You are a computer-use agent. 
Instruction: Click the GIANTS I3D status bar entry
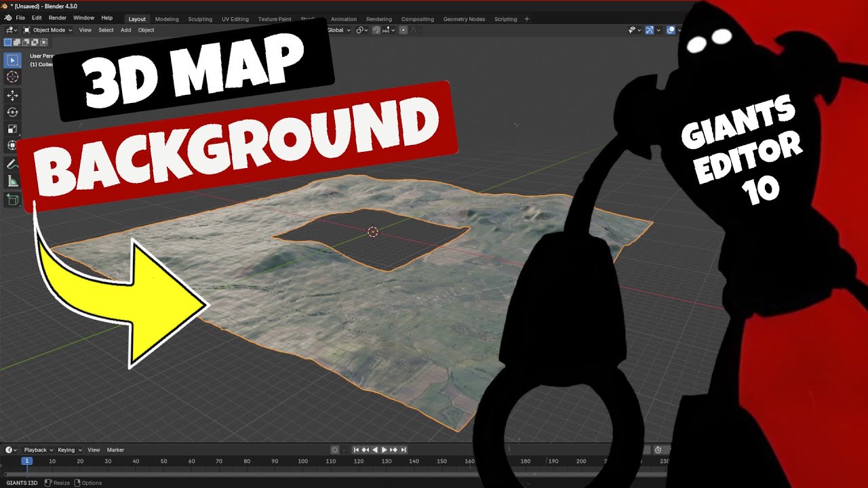[x=22, y=483]
